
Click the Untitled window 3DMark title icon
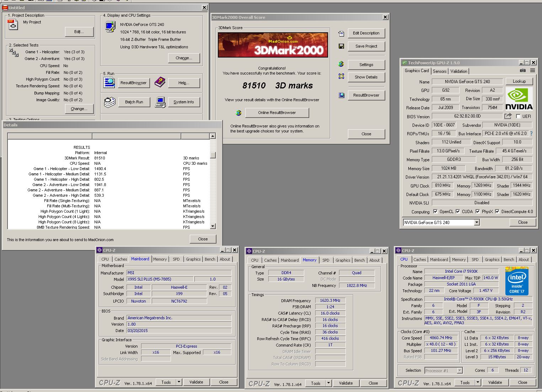coord(5,7)
